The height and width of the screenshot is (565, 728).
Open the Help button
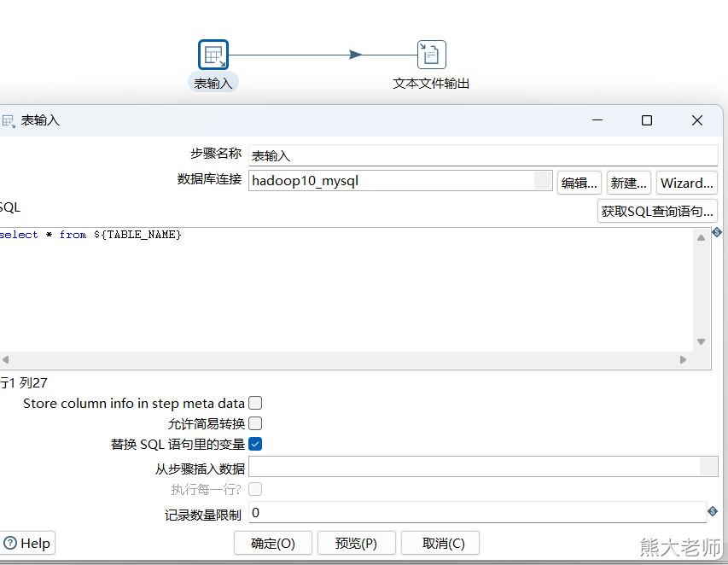point(27,543)
